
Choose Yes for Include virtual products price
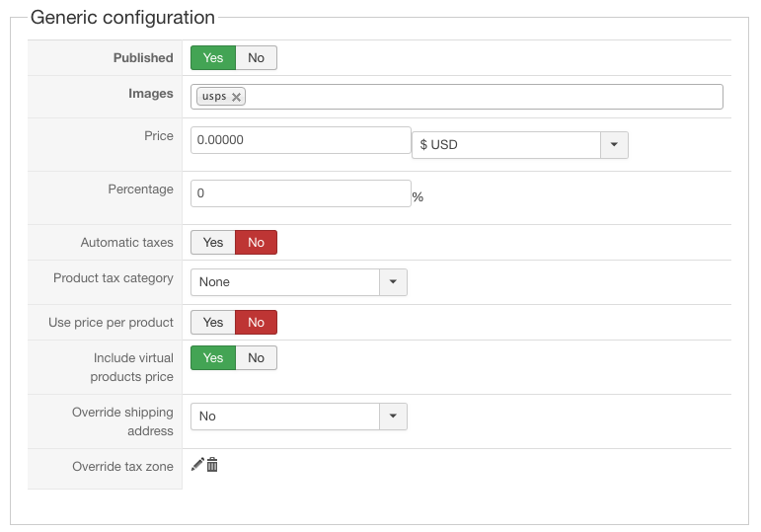tap(213, 358)
